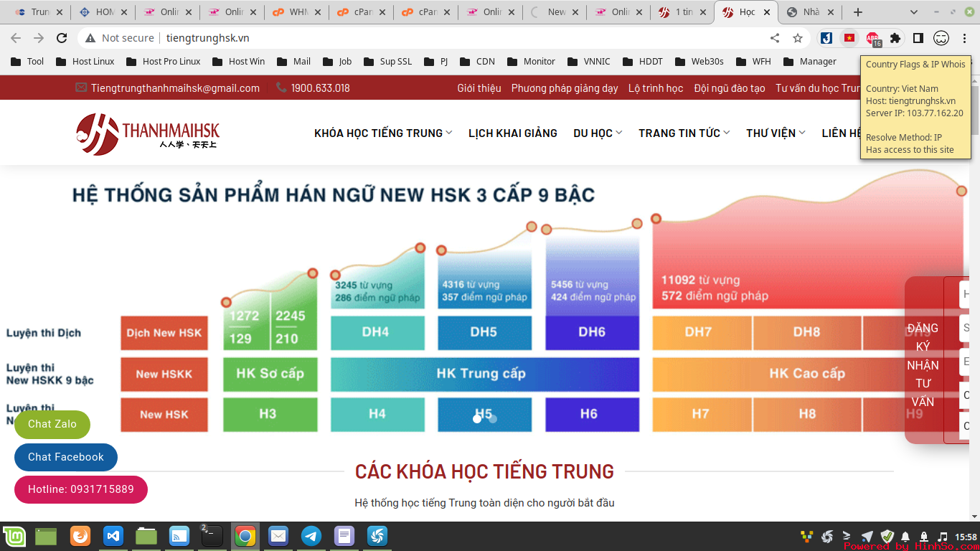Open Phương pháp giảng dạy link
The height and width of the screenshot is (551, 980).
click(x=565, y=88)
